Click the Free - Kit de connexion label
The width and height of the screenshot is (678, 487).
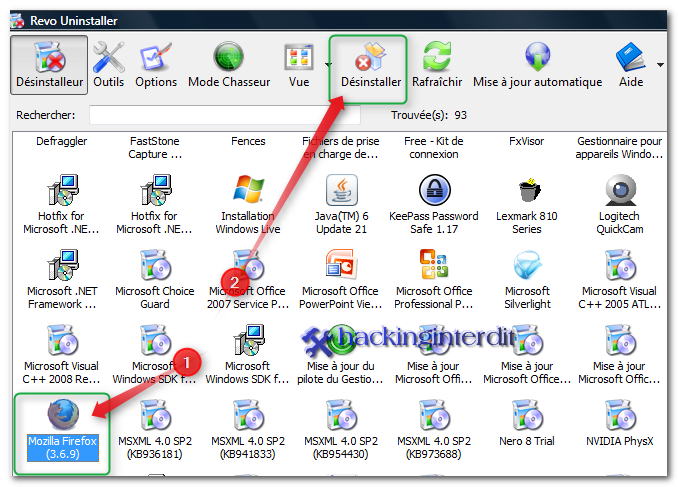(x=434, y=147)
